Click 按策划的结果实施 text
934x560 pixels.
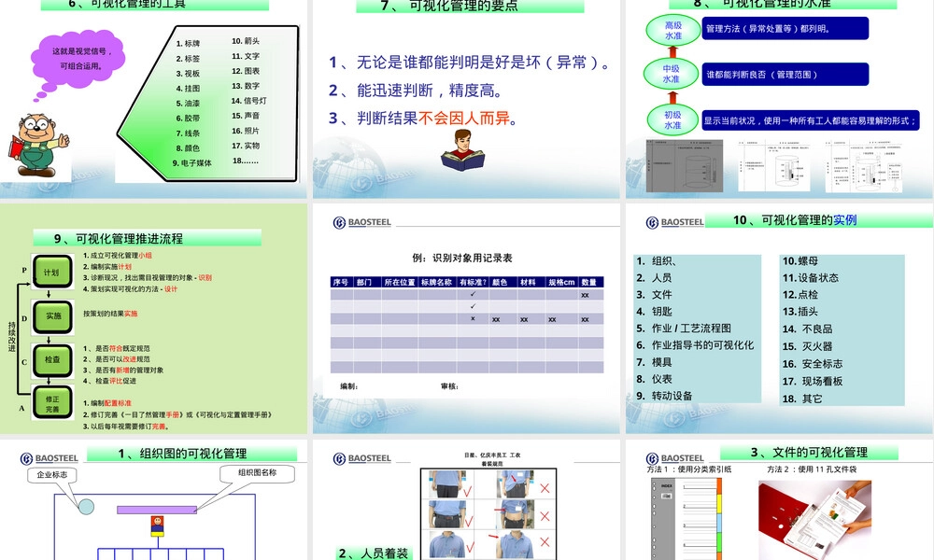point(110,314)
